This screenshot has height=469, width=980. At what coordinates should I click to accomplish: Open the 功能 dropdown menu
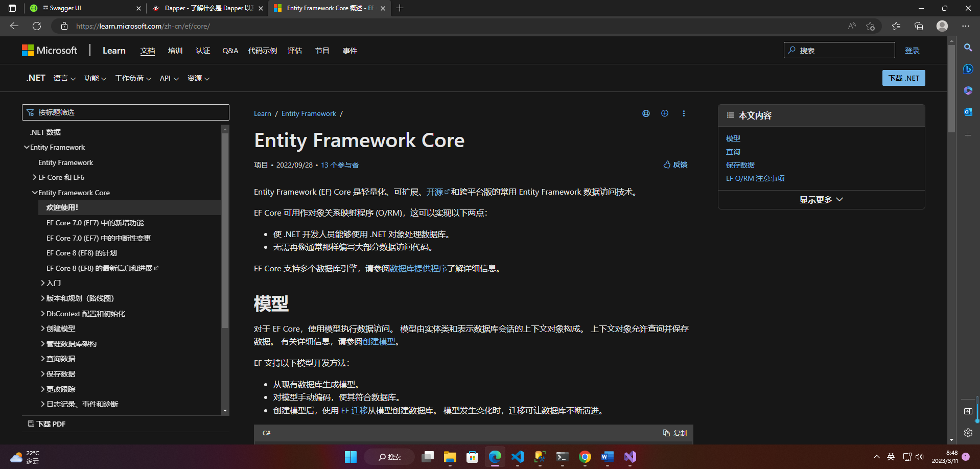(95, 78)
